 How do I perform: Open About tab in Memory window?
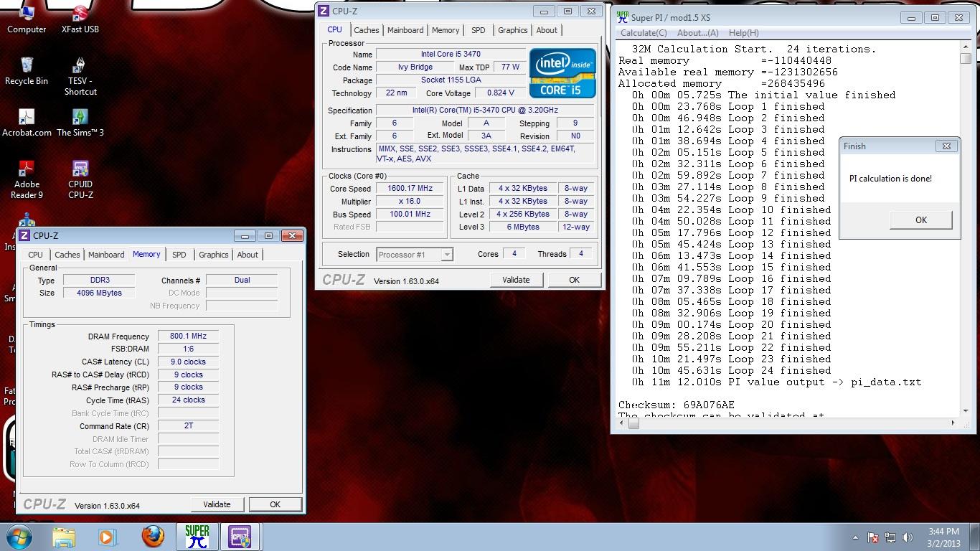(x=248, y=255)
